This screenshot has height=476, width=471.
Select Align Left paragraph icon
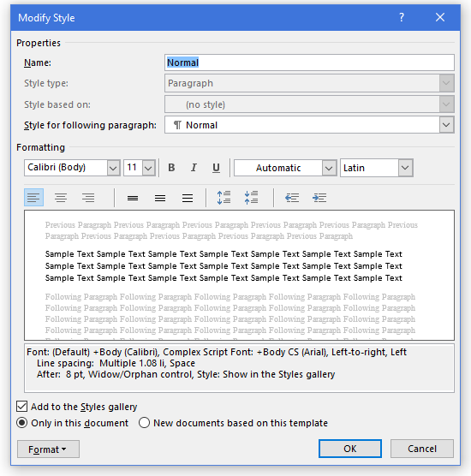point(33,198)
